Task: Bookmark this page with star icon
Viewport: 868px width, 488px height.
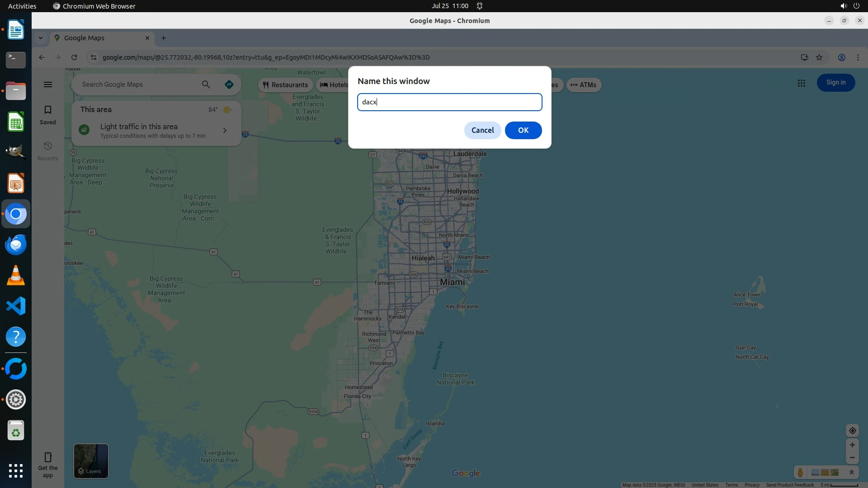Action: click(819, 57)
